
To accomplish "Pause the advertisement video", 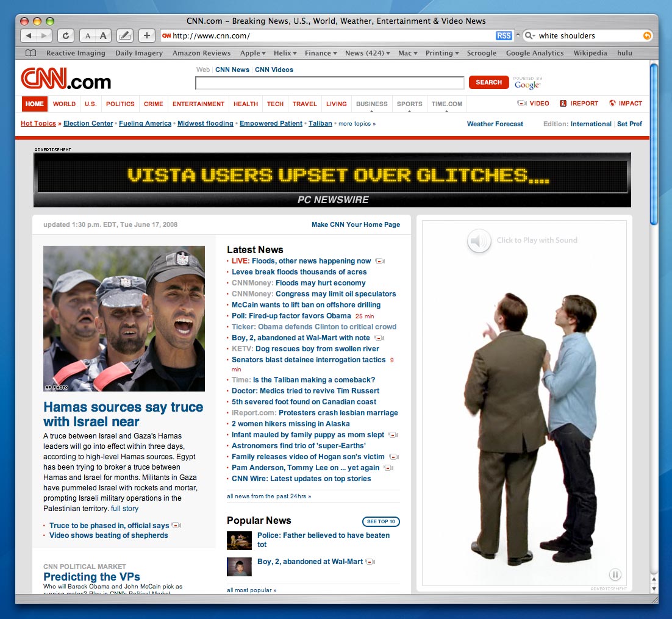I will point(615,574).
